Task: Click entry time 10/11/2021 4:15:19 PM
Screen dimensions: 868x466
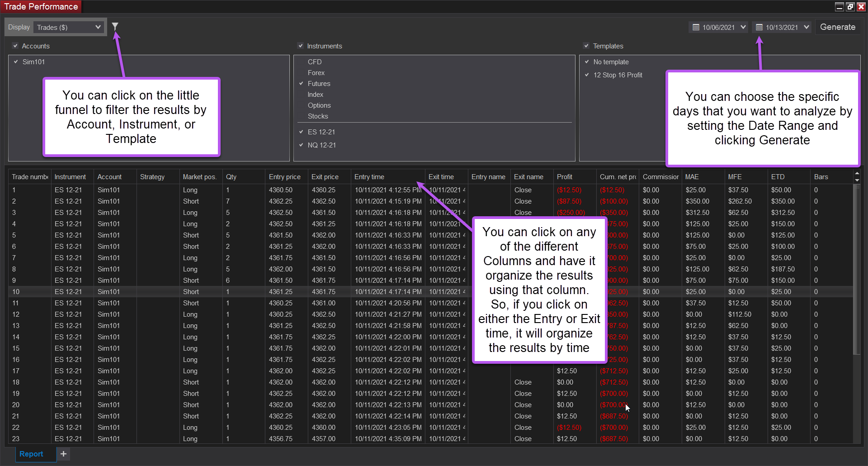Action: (388, 201)
